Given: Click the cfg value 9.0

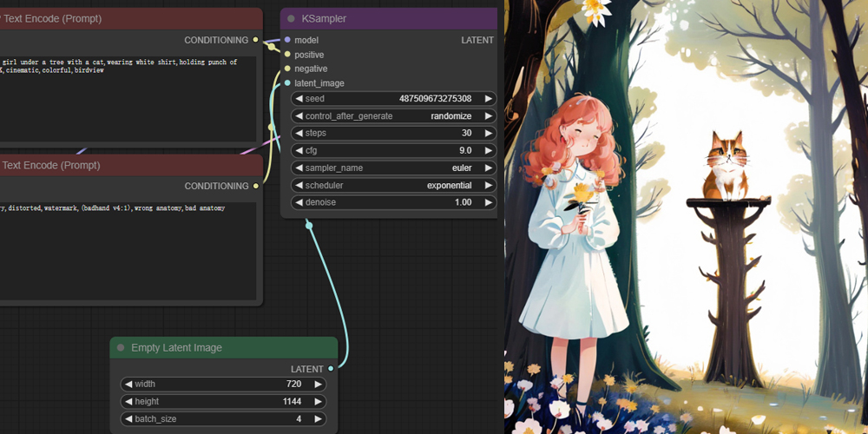Looking at the screenshot, I should pos(465,150).
